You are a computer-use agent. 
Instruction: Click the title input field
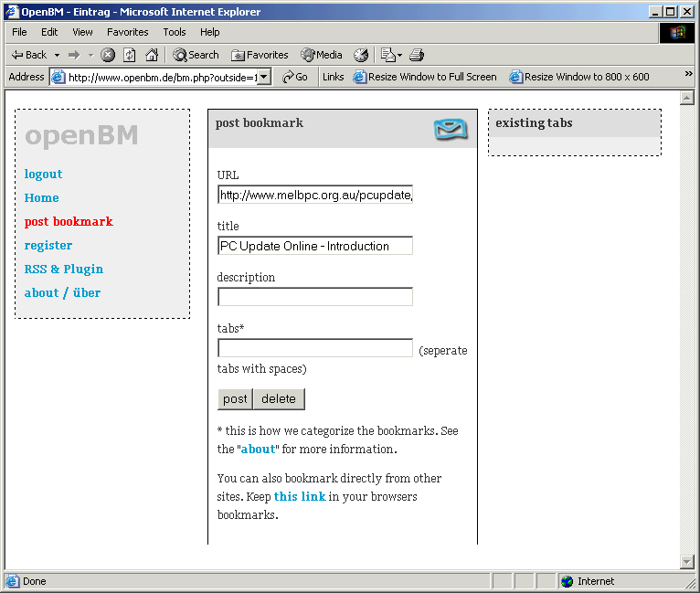pyautogui.click(x=315, y=246)
